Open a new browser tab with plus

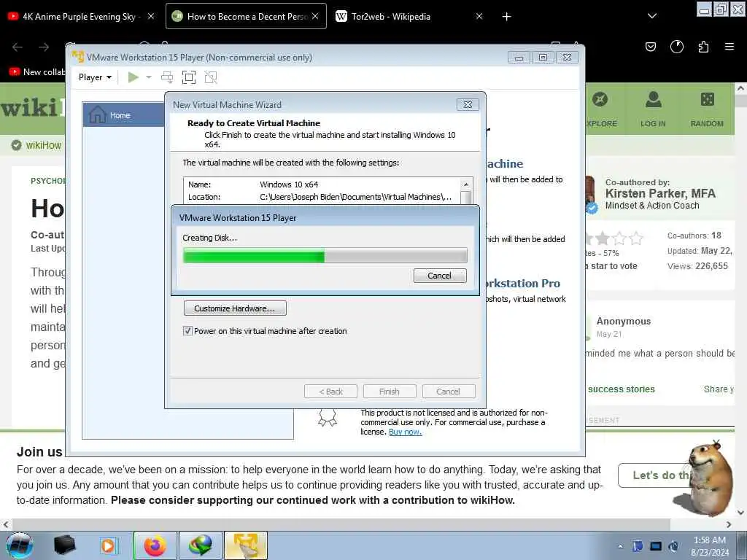click(506, 17)
